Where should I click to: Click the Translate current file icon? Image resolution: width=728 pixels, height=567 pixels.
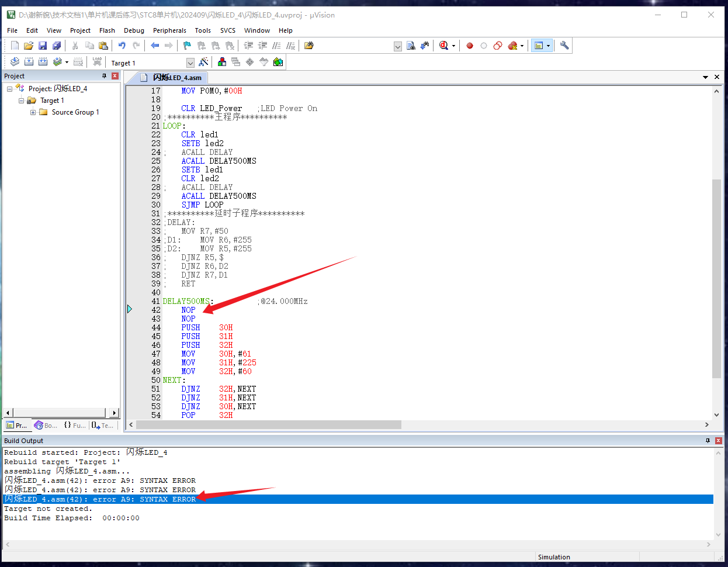[15, 62]
